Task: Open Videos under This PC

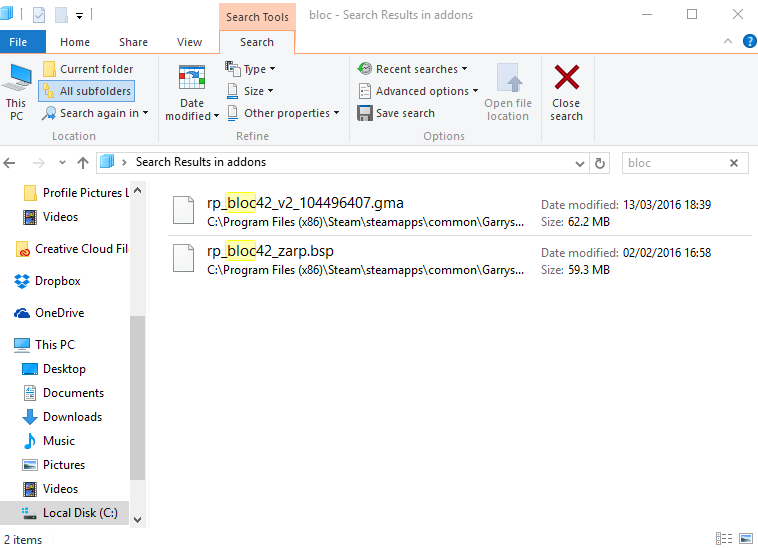Action: [x=51, y=489]
